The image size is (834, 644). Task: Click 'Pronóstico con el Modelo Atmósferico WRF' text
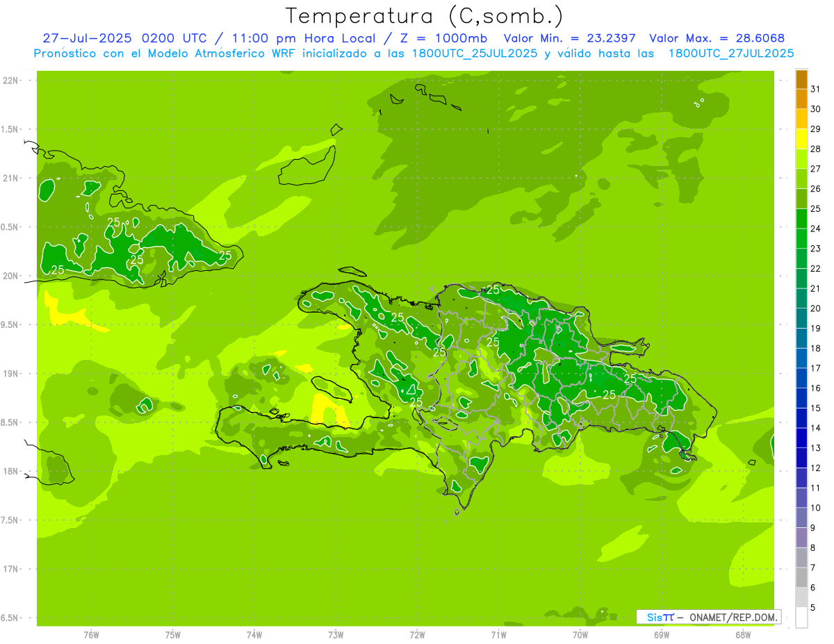click(x=165, y=53)
